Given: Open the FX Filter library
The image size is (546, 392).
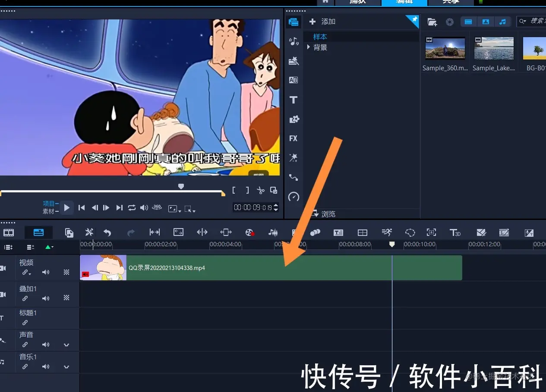Looking at the screenshot, I should (x=294, y=138).
